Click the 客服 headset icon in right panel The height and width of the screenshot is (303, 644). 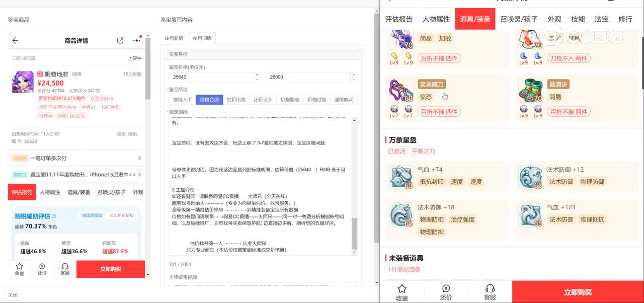(490, 288)
